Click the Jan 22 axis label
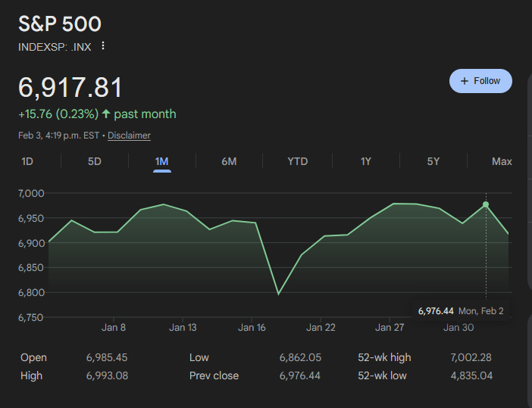 click(x=321, y=328)
